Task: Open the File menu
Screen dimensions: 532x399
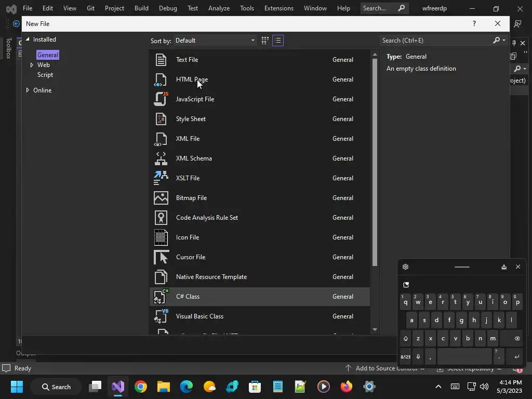Action: [x=28, y=8]
